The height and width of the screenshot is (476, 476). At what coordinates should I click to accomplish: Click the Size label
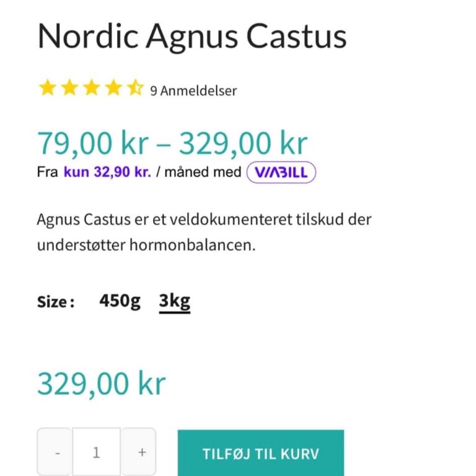tap(56, 302)
